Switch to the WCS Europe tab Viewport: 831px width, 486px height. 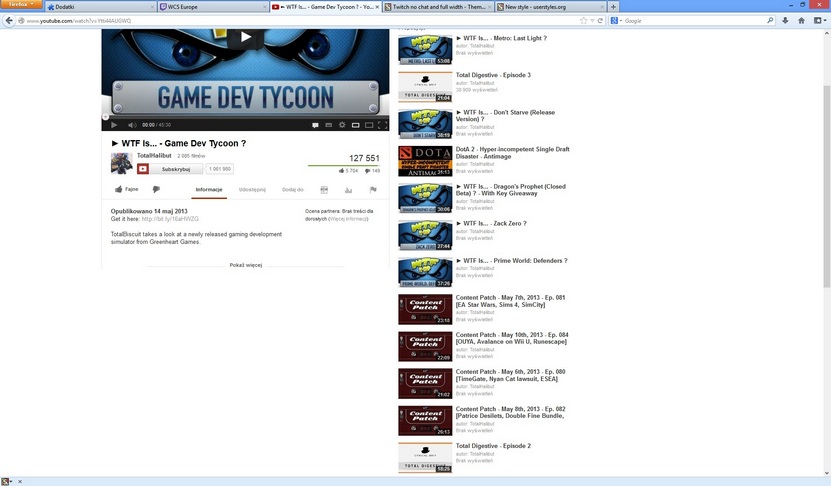(x=213, y=7)
